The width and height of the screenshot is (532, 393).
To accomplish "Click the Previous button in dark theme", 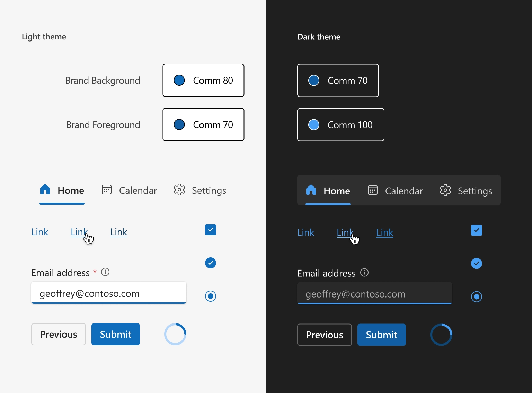I will point(324,335).
